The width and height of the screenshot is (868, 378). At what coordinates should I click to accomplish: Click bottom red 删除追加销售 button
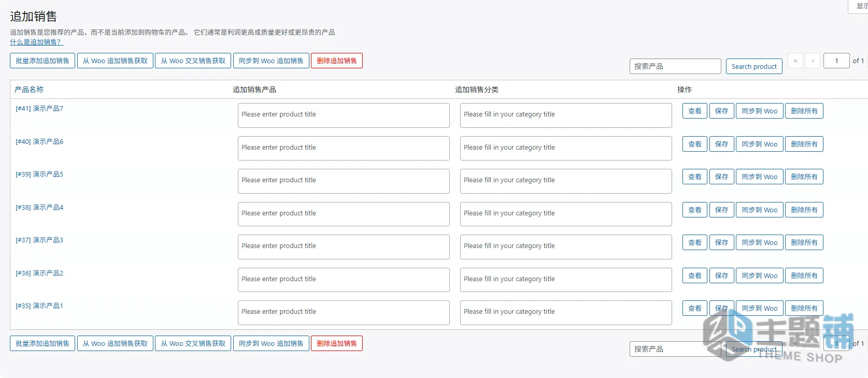point(337,343)
